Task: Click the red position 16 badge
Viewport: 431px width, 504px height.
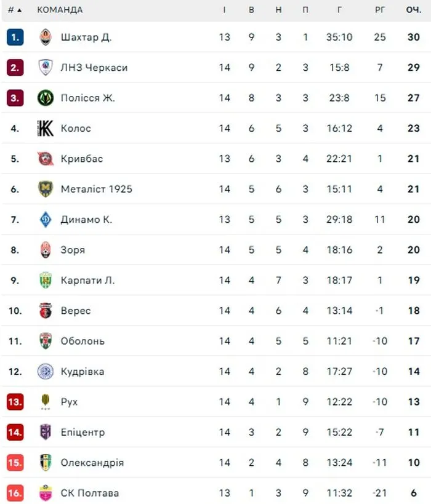Action: (15, 493)
